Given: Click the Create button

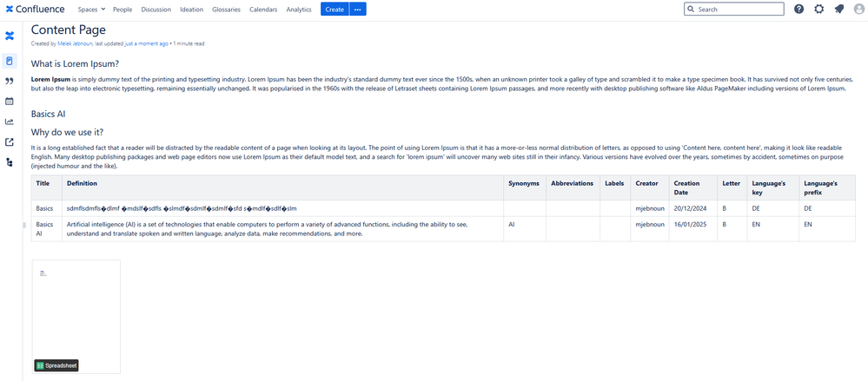Looking at the screenshot, I should pyautogui.click(x=335, y=10).
